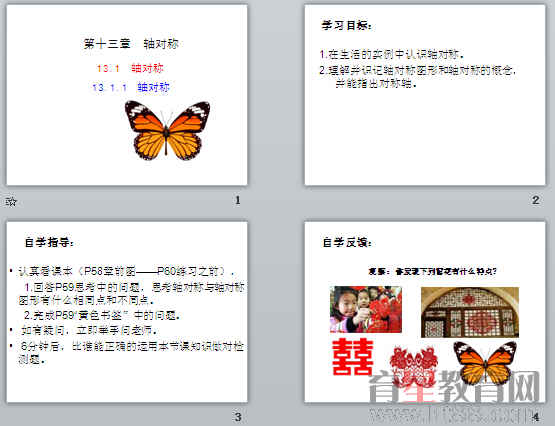Viewport: 555px width, 426px height.
Task: Click the red 13.1 轴对称 subtitle
Action: (x=130, y=68)
